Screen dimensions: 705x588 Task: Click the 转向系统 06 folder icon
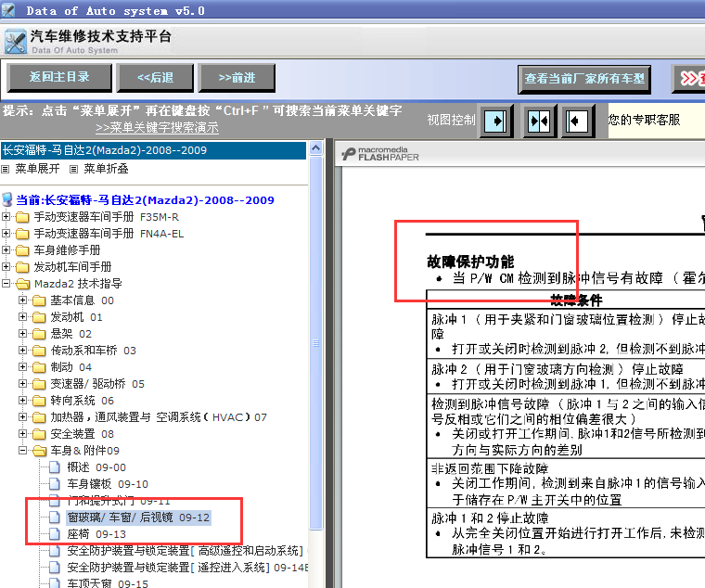tap(39, 401)
